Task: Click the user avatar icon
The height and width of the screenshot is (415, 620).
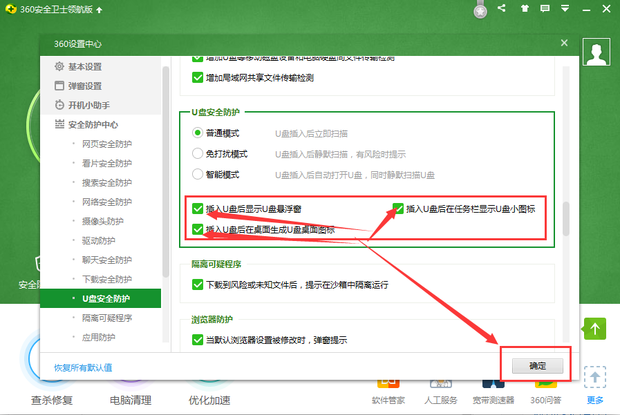Action: (596, 52)
